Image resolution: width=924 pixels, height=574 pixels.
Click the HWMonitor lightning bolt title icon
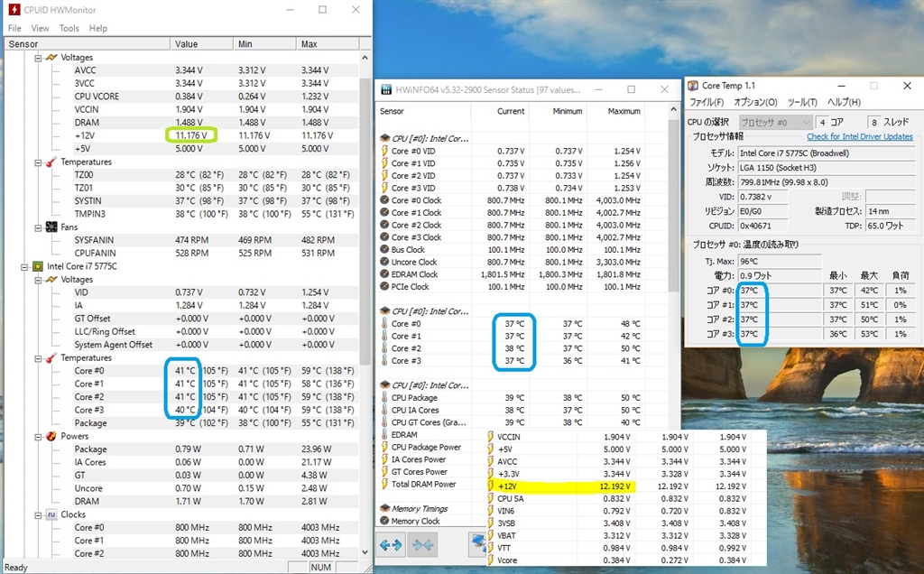13,9
